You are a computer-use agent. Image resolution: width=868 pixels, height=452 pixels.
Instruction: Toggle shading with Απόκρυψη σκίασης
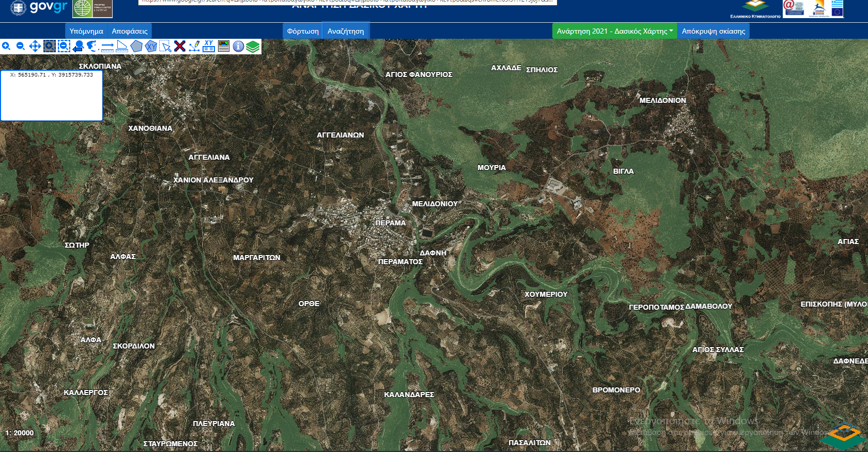tap(713, 31)
